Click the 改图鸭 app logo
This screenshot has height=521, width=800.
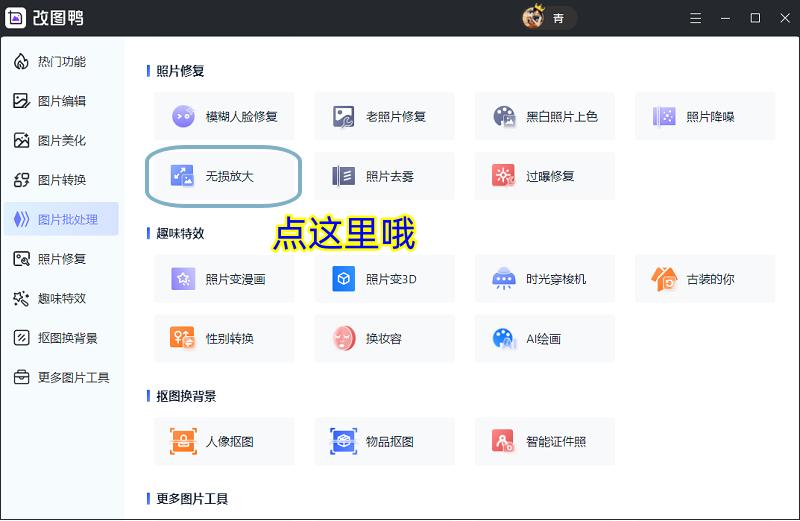coord(15,18)
